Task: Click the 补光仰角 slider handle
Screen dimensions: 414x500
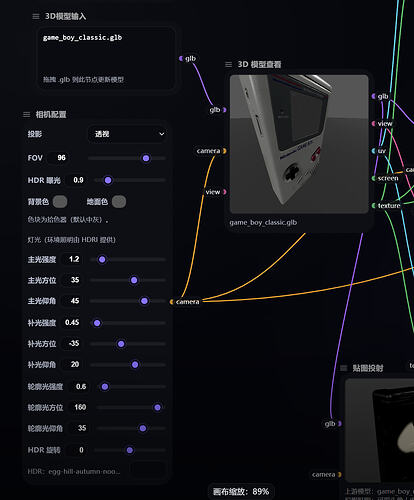Action: tap(135, 365)
